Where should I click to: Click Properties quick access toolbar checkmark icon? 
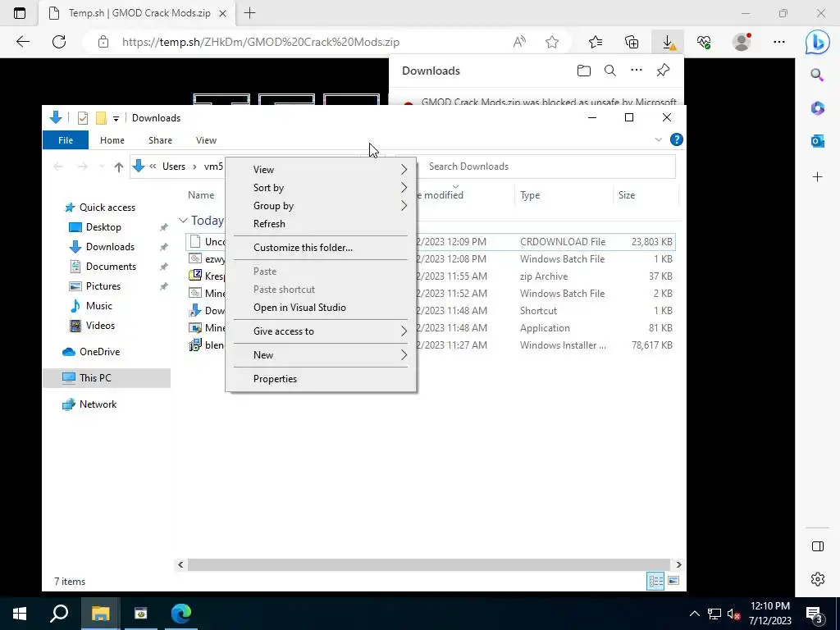click(x=83, y=118)
